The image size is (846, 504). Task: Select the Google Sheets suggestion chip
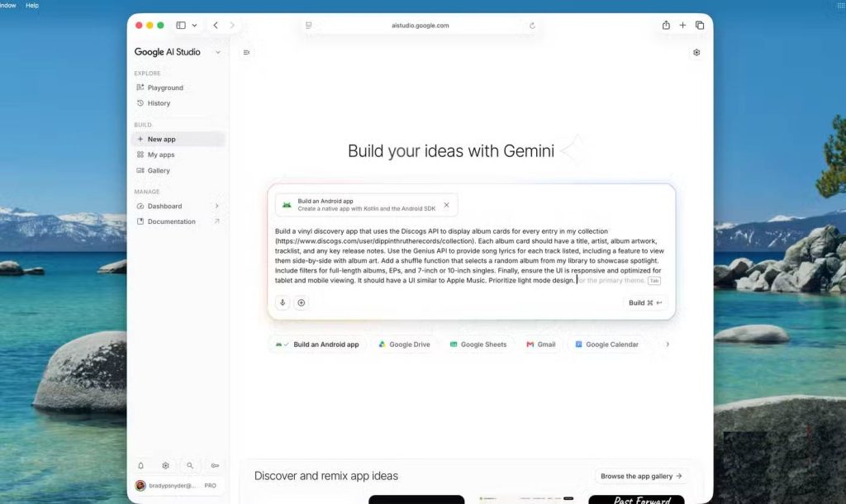(x=478, y=345)
